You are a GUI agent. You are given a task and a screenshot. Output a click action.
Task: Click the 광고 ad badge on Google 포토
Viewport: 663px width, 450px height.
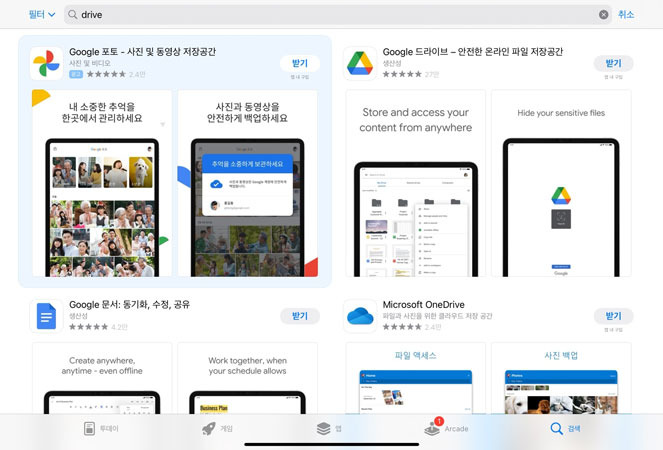click(x=76, y=74)
